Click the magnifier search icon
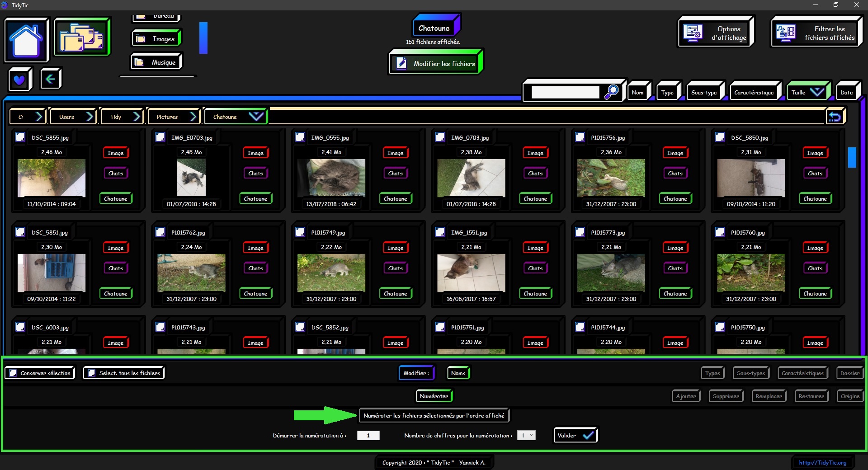Image resolution: width=868 pixels, height=470 pixels. point(612,92)
